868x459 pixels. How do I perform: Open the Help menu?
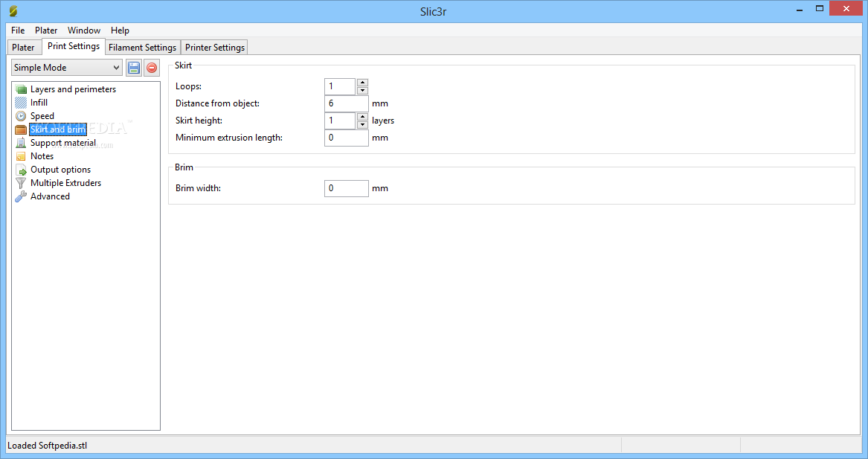120,31
